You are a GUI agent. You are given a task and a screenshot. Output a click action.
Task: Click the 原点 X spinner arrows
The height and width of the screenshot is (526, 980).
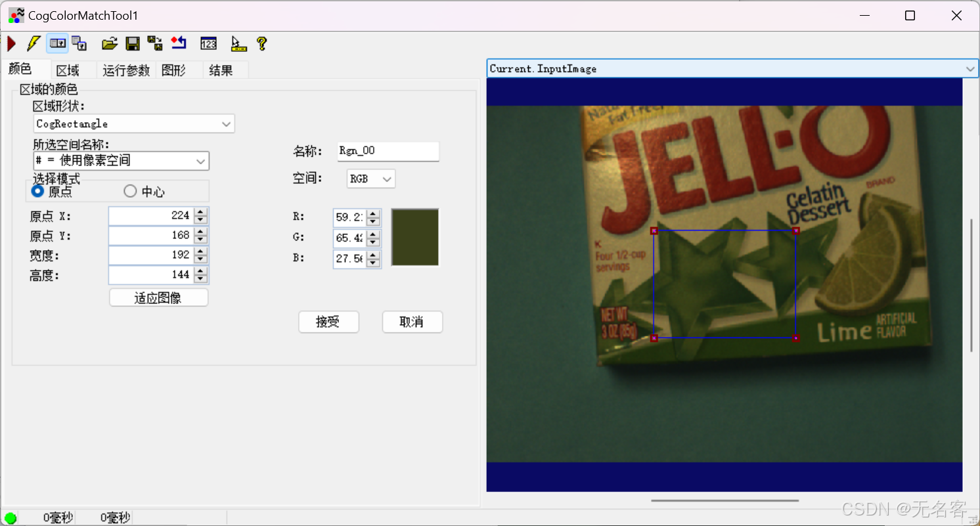(x=201, y=215)
